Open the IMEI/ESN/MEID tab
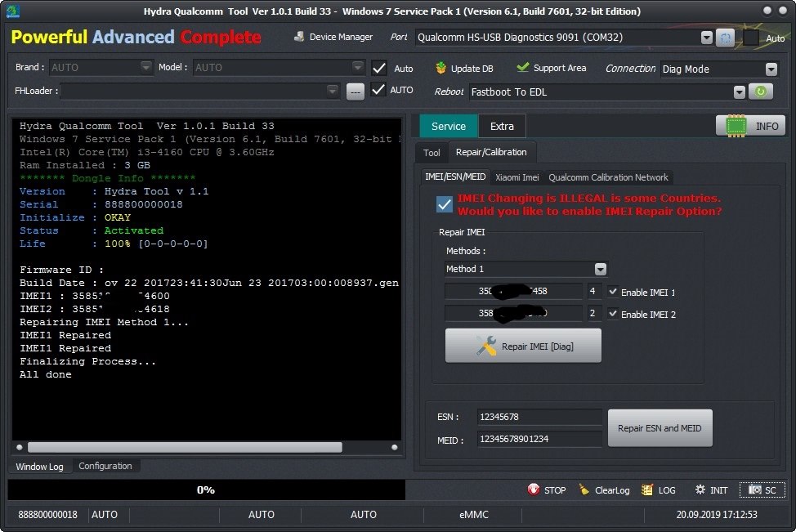796x532 pixels. (455, 177)
